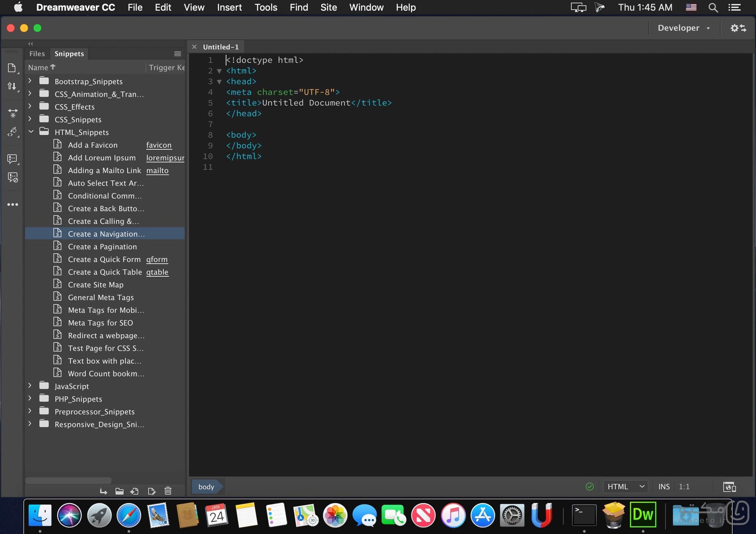756x534 pixels.
Task: Select the Snippets tab
Action: (x=69, y=54)
